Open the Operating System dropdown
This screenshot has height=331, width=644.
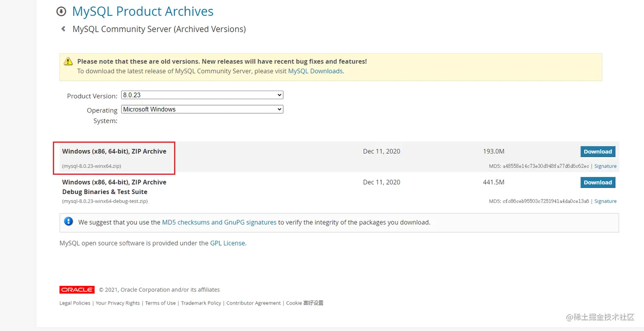pos(202,109)
